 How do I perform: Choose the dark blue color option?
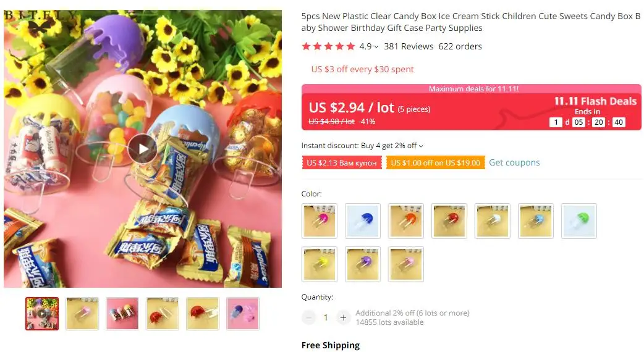[x=363, y=220]
